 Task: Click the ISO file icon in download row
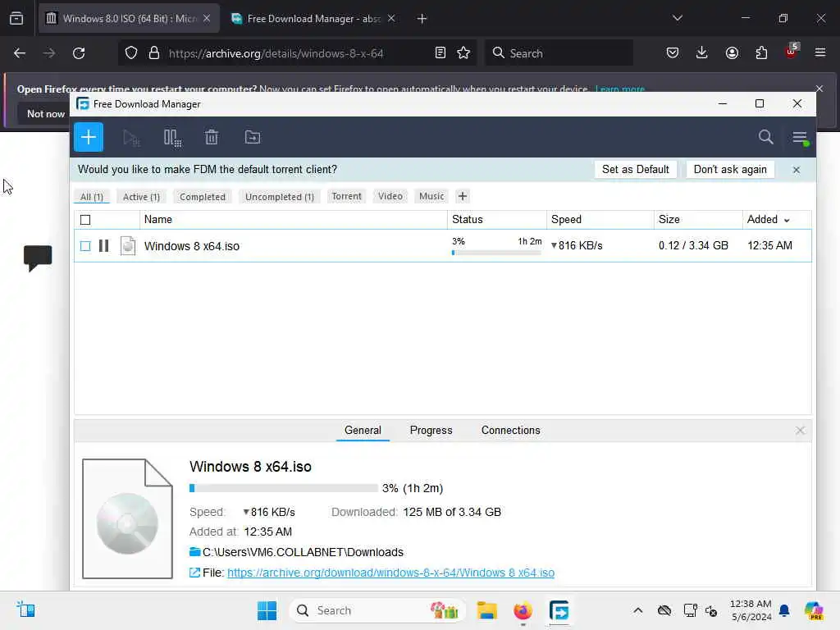click(x=127, y=246)
